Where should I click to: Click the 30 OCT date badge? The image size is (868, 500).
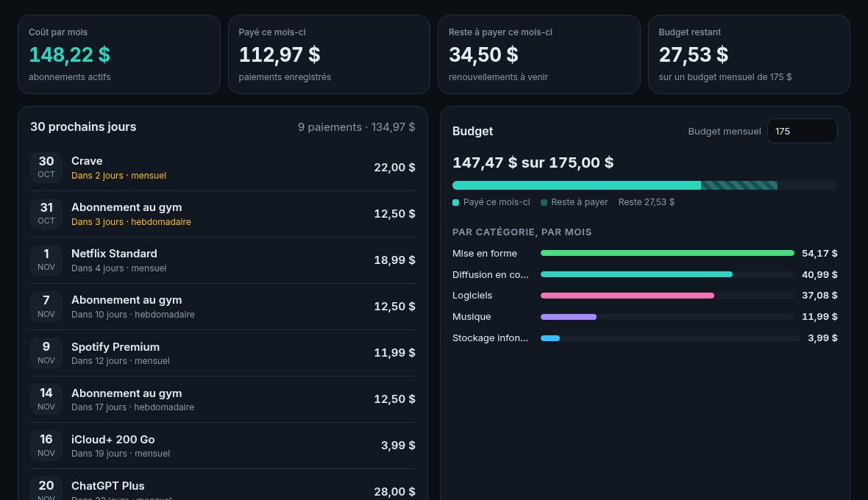[46, 167]
